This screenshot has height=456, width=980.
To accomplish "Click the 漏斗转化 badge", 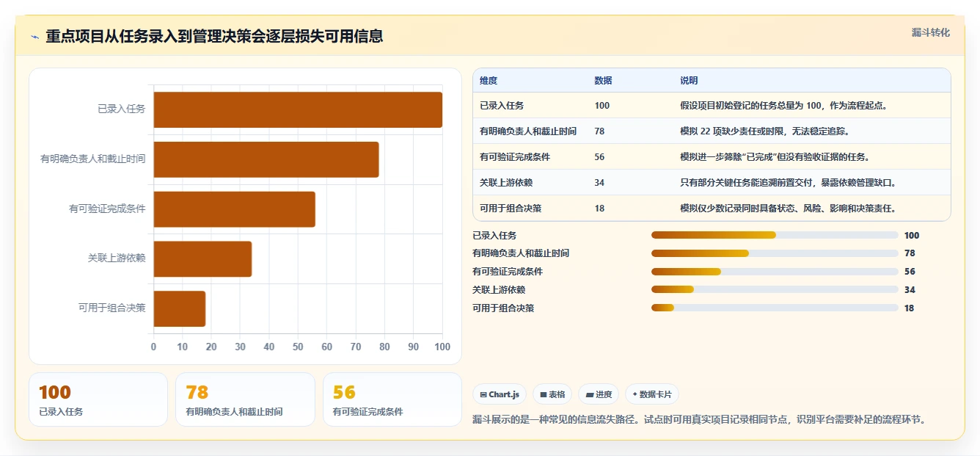I will pos(930,32).
